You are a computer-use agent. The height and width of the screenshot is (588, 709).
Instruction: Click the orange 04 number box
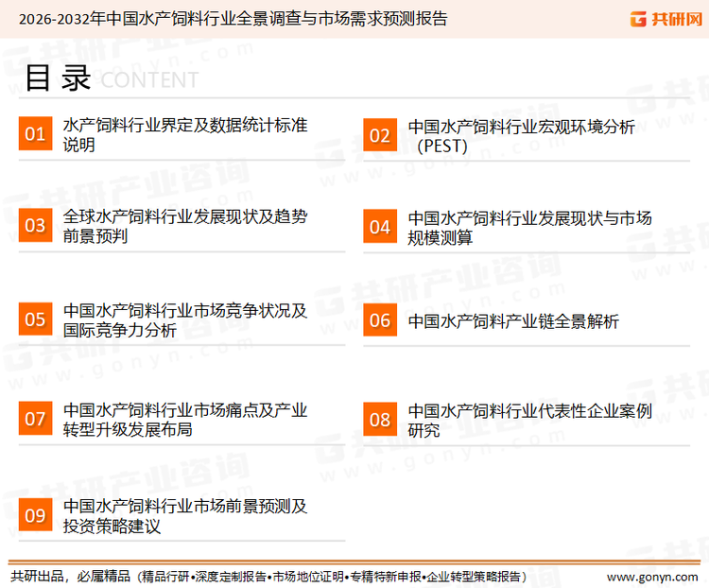pyautogui.click(x=380, y=226)
